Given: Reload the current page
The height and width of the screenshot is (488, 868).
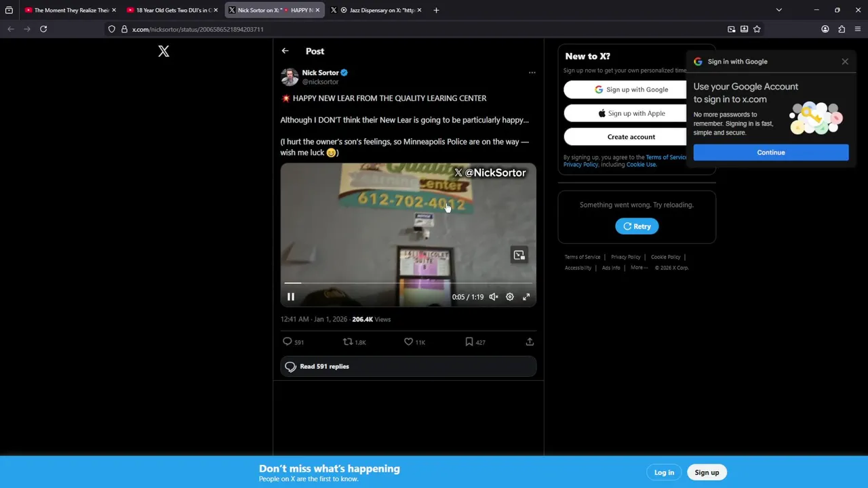Looking at the screenshot, I should coord(43,29).
